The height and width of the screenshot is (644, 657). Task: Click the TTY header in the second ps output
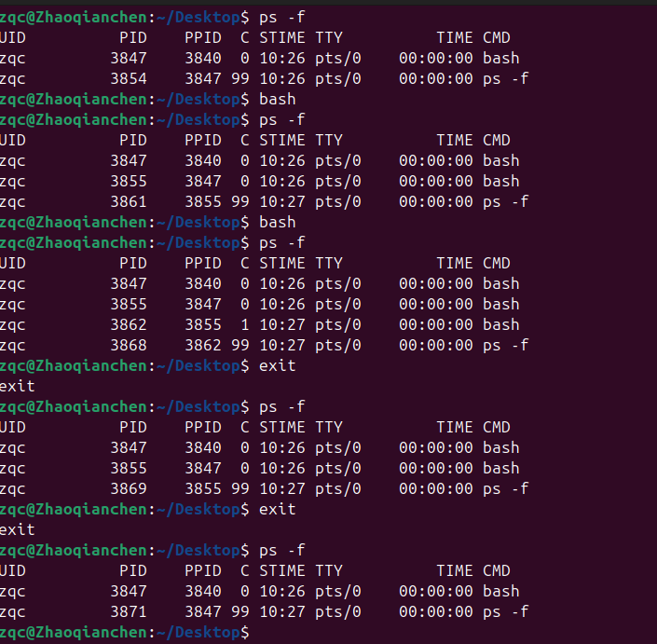(329, 140)
